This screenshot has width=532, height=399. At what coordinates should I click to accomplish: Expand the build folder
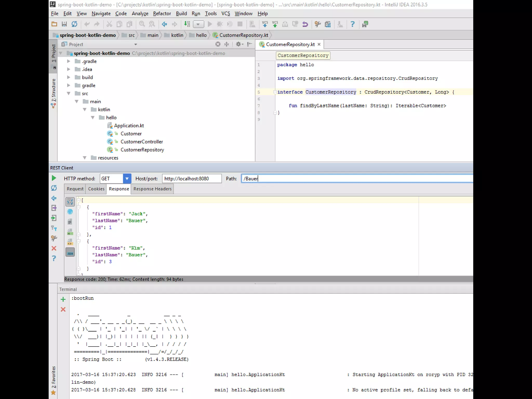(69, 77)
